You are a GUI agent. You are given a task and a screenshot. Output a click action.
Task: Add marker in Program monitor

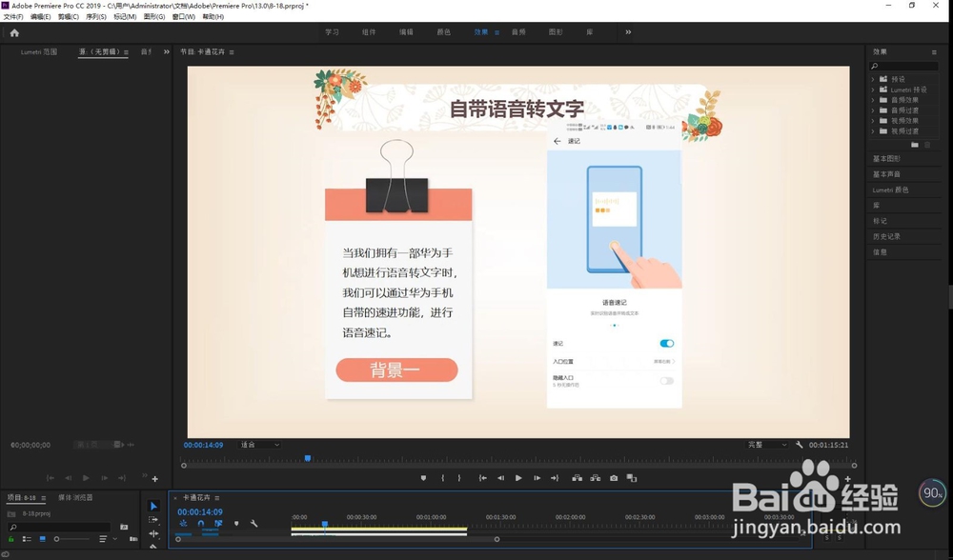tap(424, 478)
